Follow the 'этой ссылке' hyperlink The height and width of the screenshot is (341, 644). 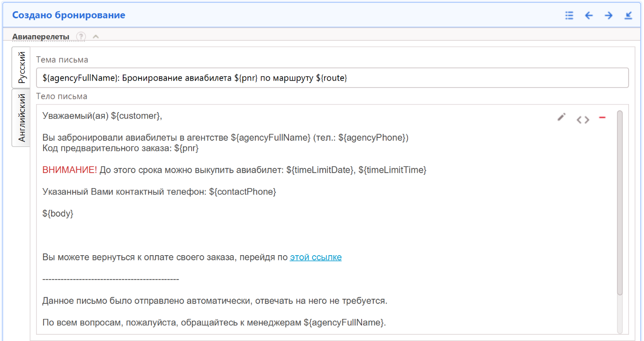316,257
